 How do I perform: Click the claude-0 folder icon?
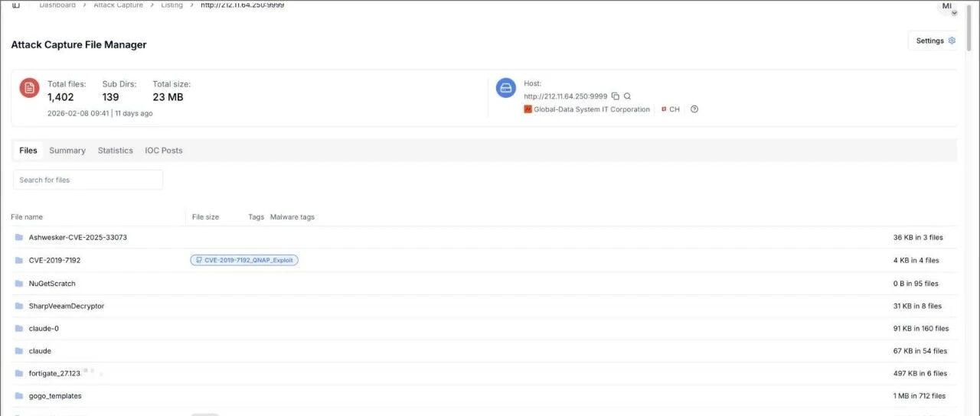pos(19,328)
